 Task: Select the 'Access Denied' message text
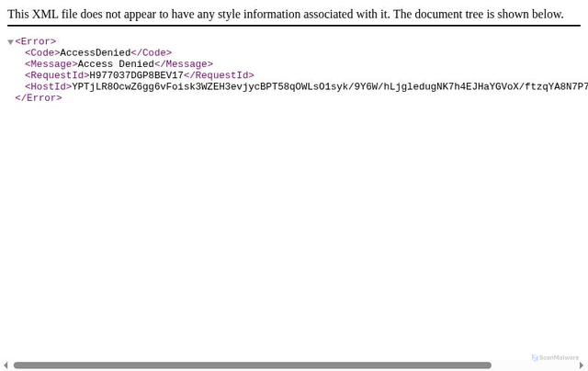pyautogui.click(x=116, y=63)
